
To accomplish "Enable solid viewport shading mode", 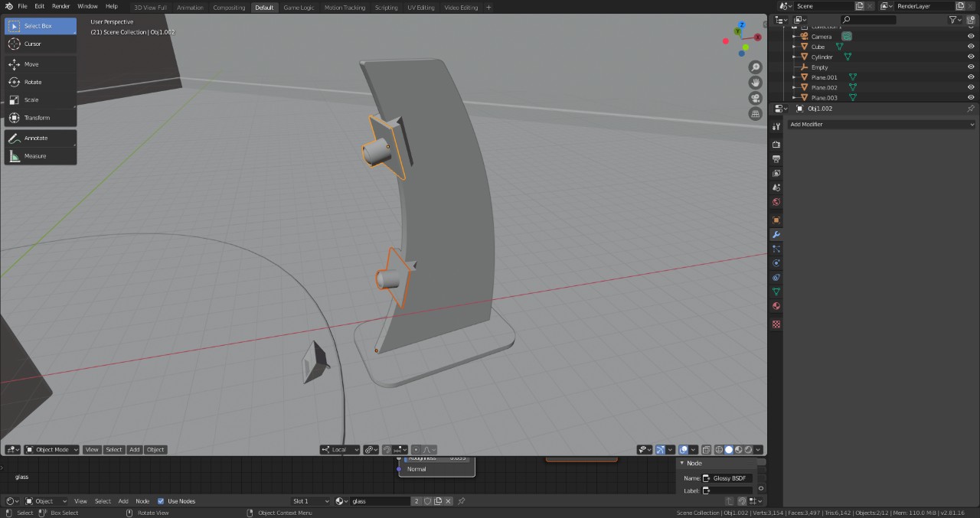I will click(x=729, y=450).
